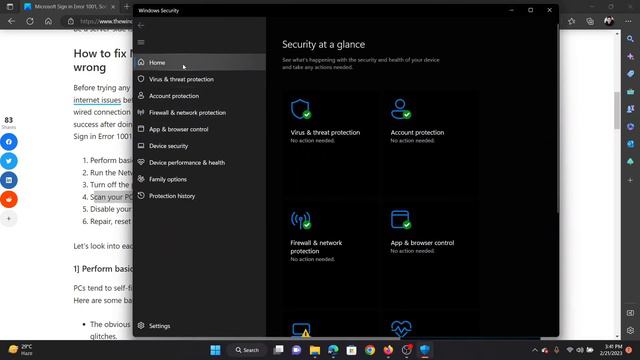Select Family options in the sidebar
This screenshot has height=360, width=640.
(x=200, y=179)
